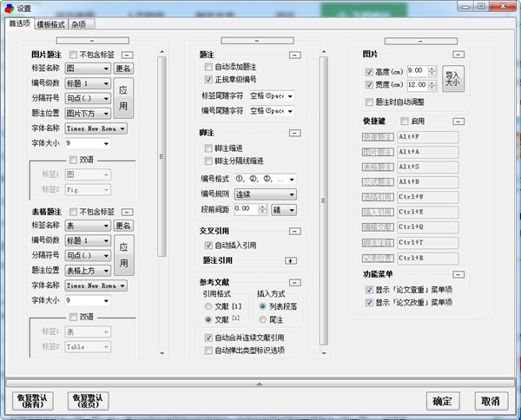Switch to the 杂项 tab

coord(84,24)
